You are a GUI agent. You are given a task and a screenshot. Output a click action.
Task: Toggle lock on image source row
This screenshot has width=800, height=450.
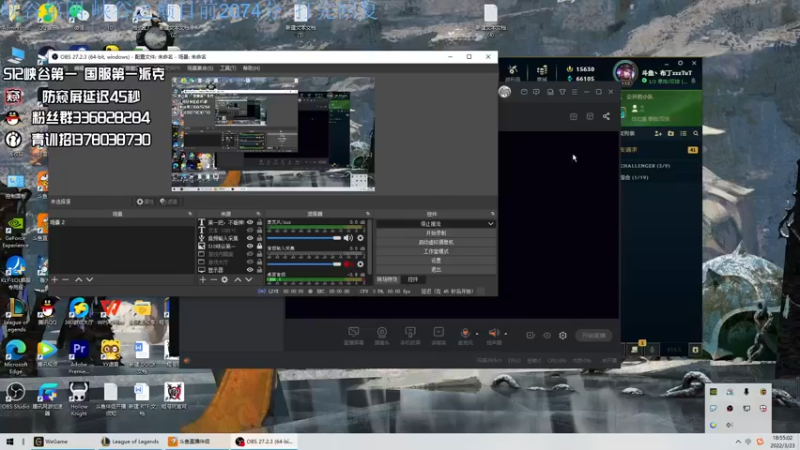pyautogui.click(x=259, y=246)
